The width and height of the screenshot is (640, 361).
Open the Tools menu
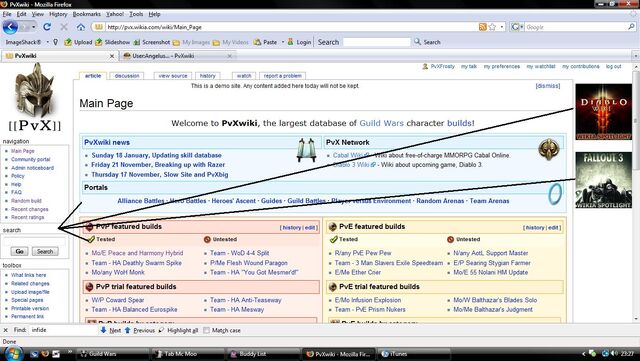point(136,14)
